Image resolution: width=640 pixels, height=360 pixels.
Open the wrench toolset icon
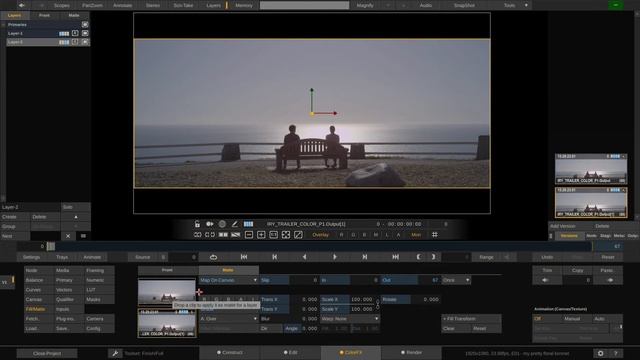[115, 353]
